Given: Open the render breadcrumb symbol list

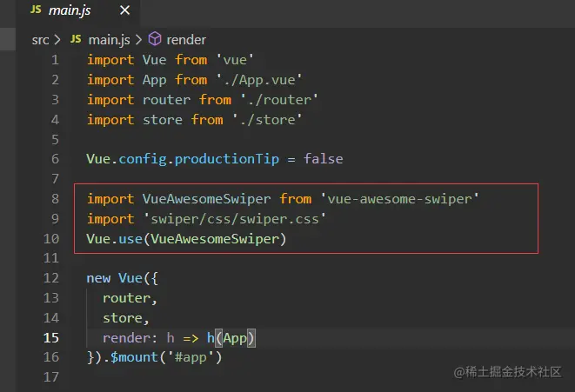Looking at the screenshot, I should pos(186,39).
